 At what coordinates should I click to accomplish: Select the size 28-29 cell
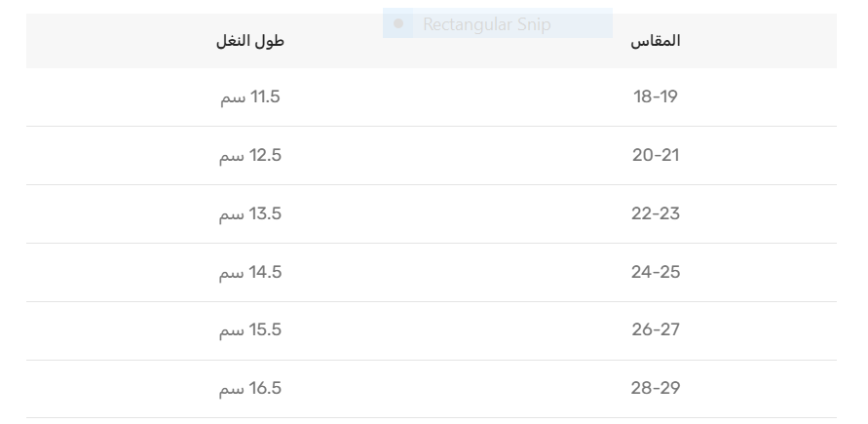click(656, 389)
